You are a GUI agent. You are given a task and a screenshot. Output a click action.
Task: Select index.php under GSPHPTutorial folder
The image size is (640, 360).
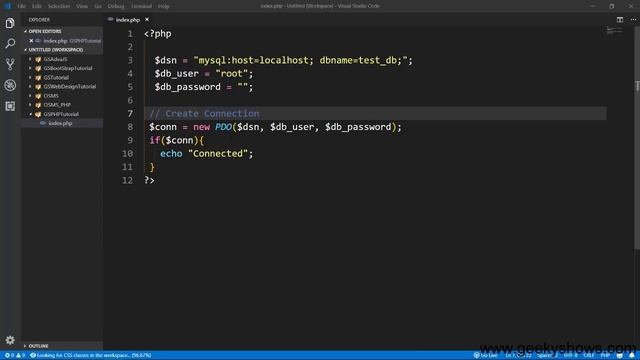pyautogui.click(x=62, y=123)
